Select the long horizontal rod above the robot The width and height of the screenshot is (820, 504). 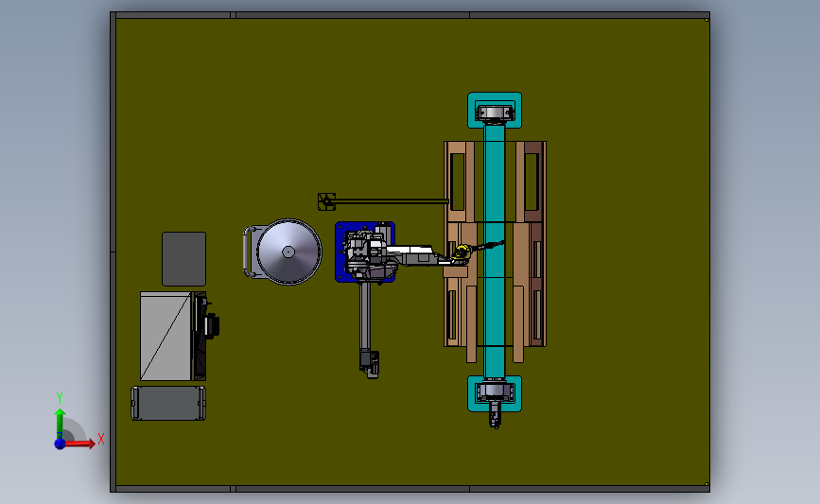tap(392, 200)
